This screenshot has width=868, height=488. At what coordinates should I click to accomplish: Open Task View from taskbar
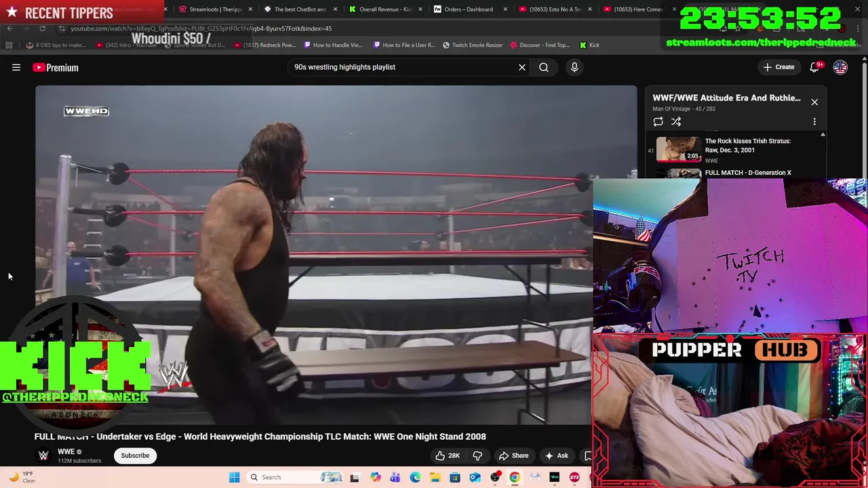coord(354,477)
